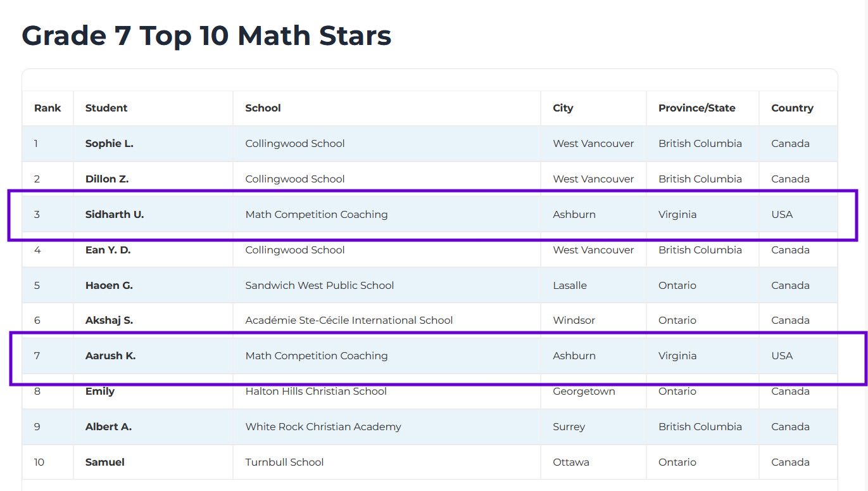Screen dimensions: 868x491
Task: Click student name "Emily"
Action: (x=100, y=391)
